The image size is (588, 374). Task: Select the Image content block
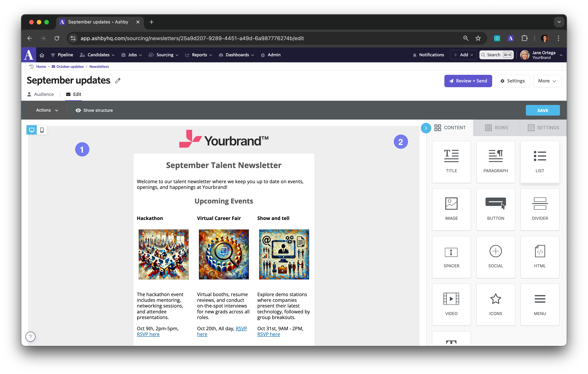(x=451, y=209)
